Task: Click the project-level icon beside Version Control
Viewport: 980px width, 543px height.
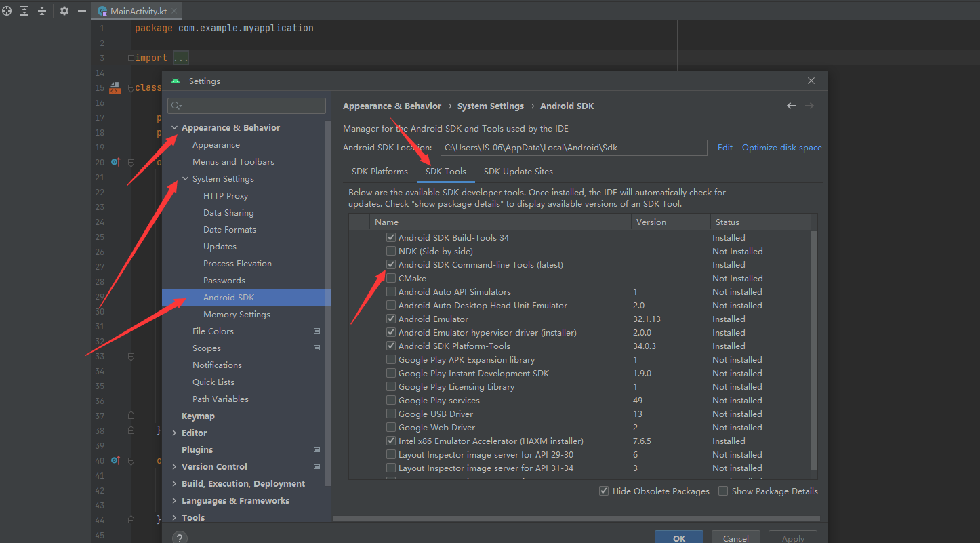Action: click(317, 466)
